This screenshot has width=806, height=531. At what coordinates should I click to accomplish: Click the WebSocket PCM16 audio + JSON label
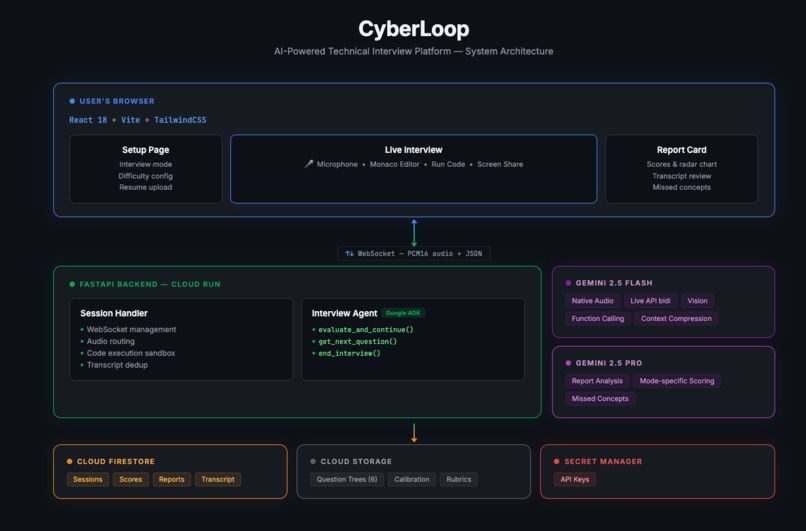pyautogui.click(x=414, y=253)
